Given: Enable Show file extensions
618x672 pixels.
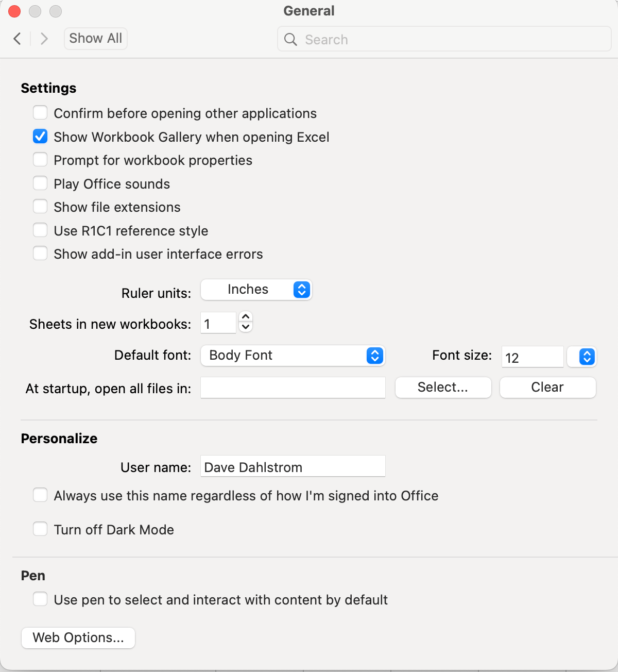Looking at the screenshot, I should pyautogui.click(x=40, y=207).
